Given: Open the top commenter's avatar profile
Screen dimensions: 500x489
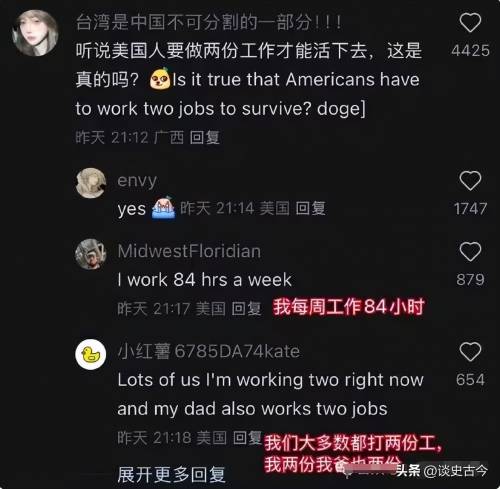Looking at the screenshot, I should pyautogui.click(x=35, y=33).
